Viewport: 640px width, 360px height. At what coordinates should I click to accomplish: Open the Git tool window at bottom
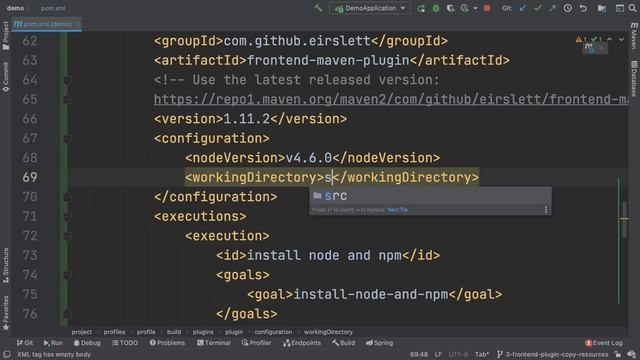tap(24, 343)
